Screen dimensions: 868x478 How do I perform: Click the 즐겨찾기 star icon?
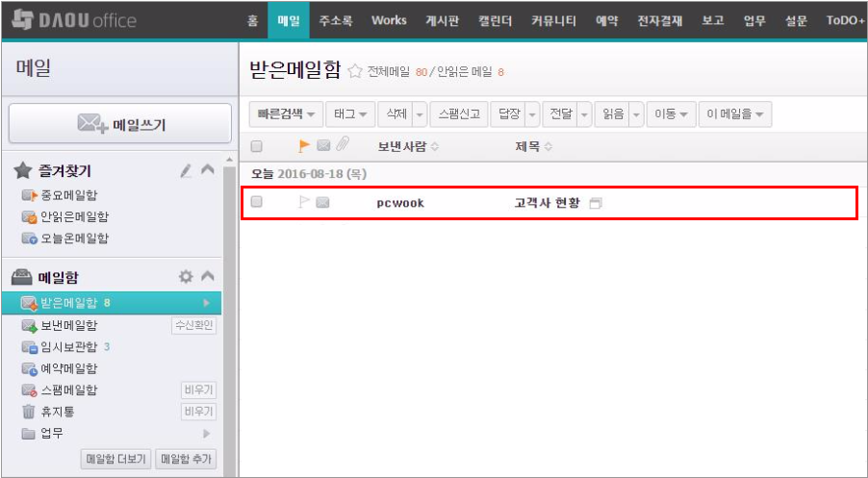[x=22, y=171]
